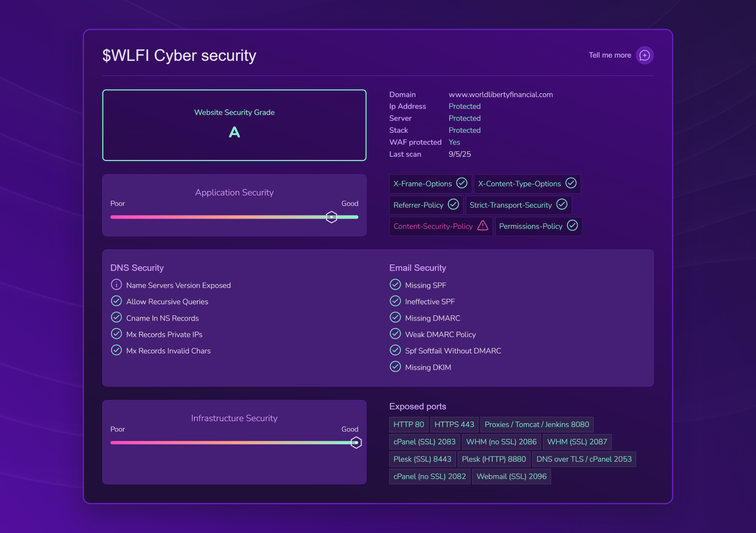Image resolution: width=756 pixels, height=533 pixels.
Task: Select the Content-Security-Policy header label
Action: (433, 226)
